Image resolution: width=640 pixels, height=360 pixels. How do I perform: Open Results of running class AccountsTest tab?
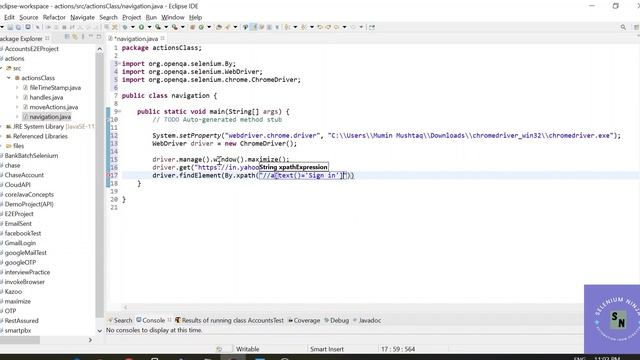pos(229,320)
